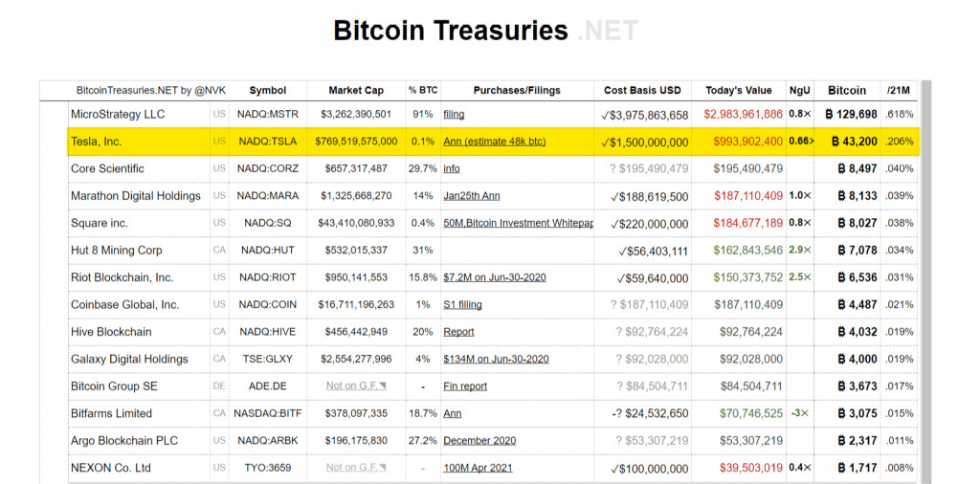Click the vertical scrollbar beside the table
This screenshot has width=980, height=484.
925,281
